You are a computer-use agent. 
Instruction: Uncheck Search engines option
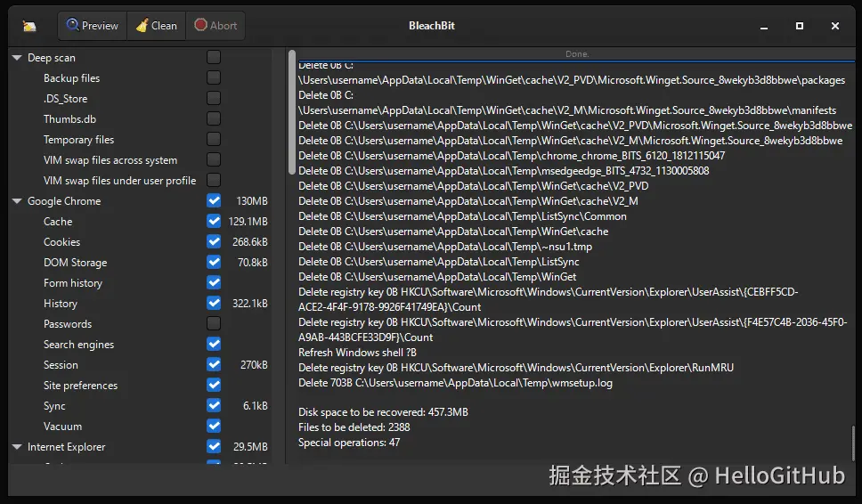tap(214, 344)
